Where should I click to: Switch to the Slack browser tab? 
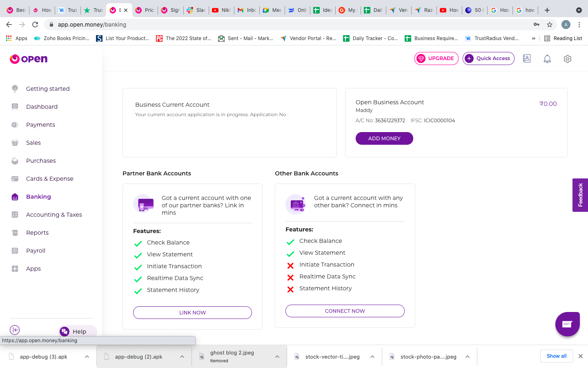(196, 10)
